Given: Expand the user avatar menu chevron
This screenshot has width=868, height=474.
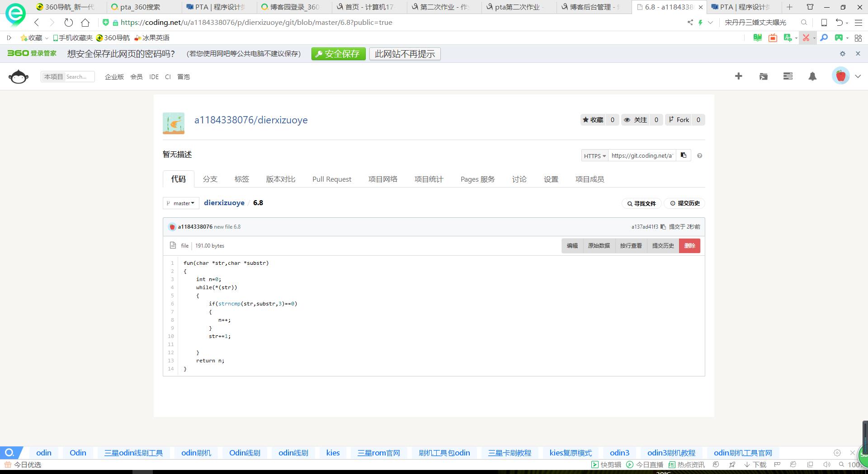Looking at the screenshot, I should tap(858, 76).
